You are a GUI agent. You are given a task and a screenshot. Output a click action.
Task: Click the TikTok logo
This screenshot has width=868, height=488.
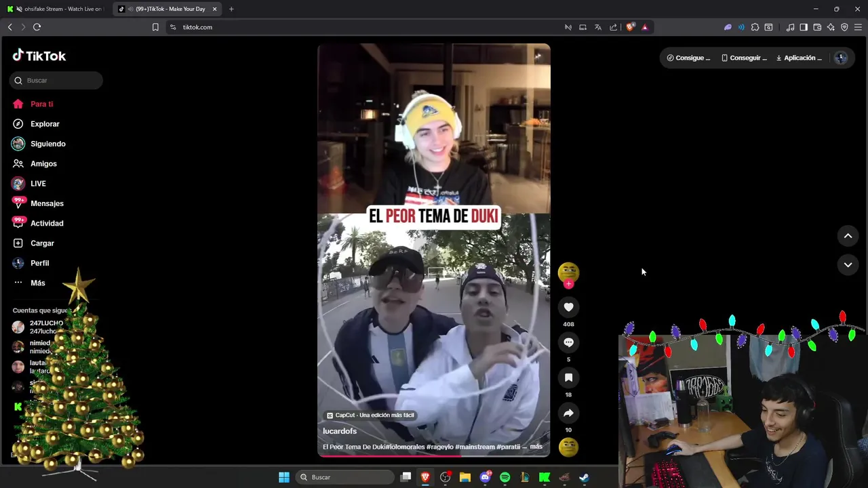click(x=39, y=56)
